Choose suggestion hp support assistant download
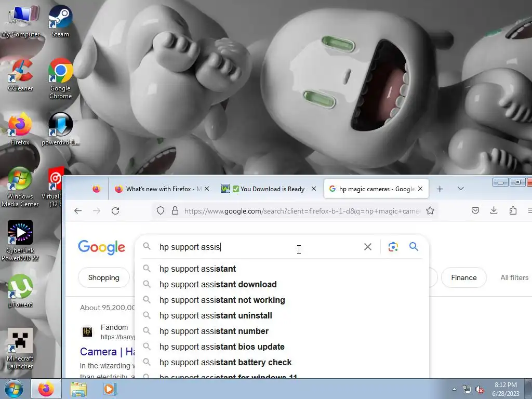Viewport: 532px width, 399px height. [282, 284]
